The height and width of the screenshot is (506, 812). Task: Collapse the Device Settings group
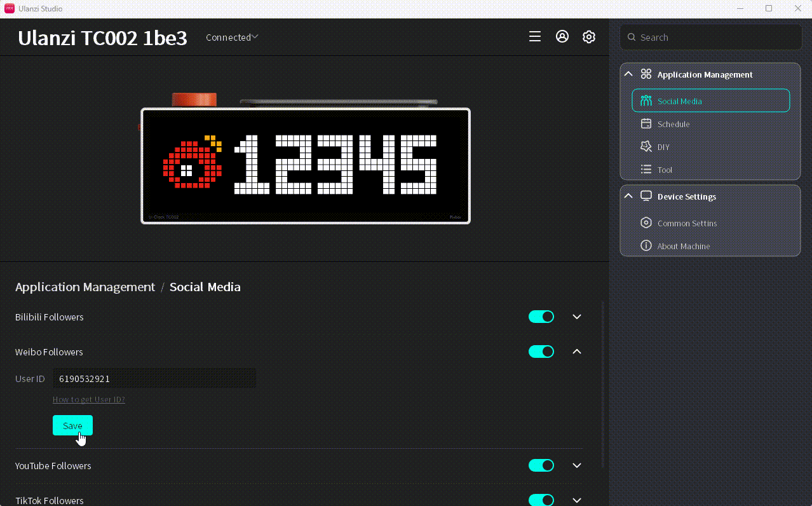(x=628, y=196)
